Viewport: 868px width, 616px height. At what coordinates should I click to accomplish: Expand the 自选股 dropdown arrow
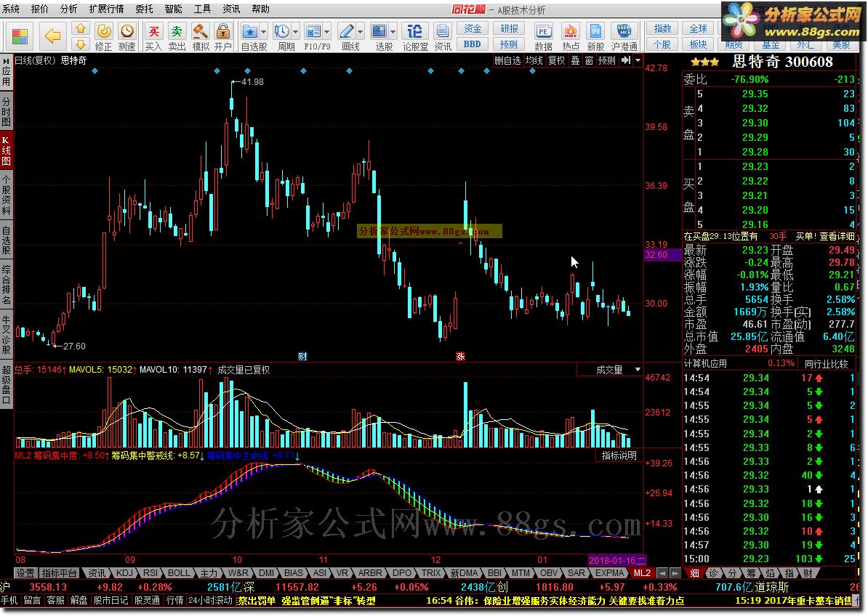[263, 31]
